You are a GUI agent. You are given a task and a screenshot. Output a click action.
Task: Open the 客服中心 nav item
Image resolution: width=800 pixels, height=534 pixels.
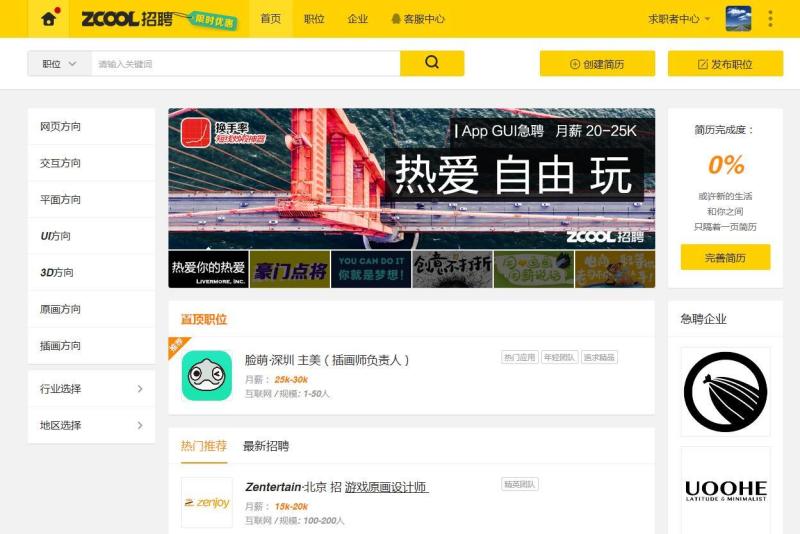click(x=418, y=19)
